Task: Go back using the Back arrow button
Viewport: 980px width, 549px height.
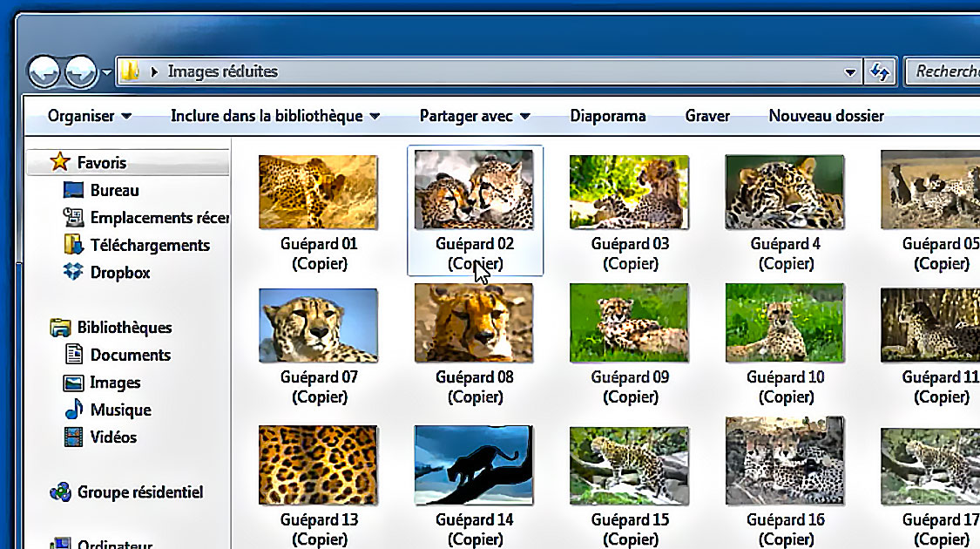Action: (44, 72)
